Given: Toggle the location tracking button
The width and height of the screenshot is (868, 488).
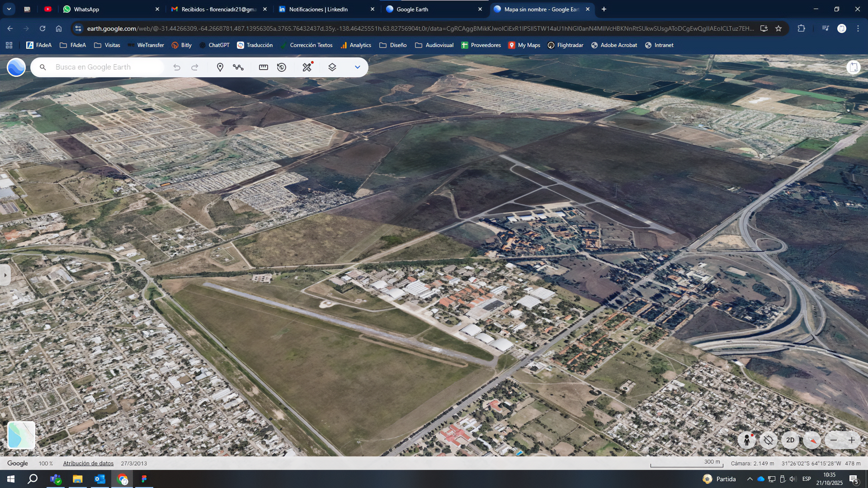Looking at the screenshot, I should (x=769, y=440).
